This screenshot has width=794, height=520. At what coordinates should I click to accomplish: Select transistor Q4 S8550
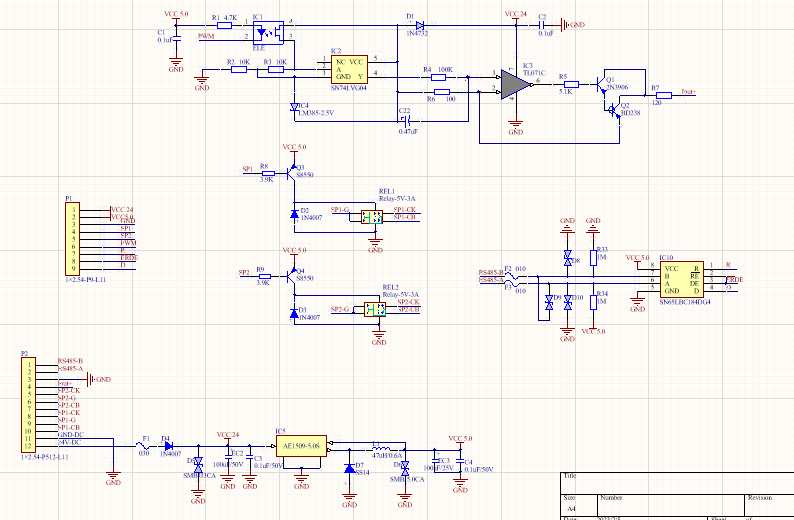click(x=291, y=276)
